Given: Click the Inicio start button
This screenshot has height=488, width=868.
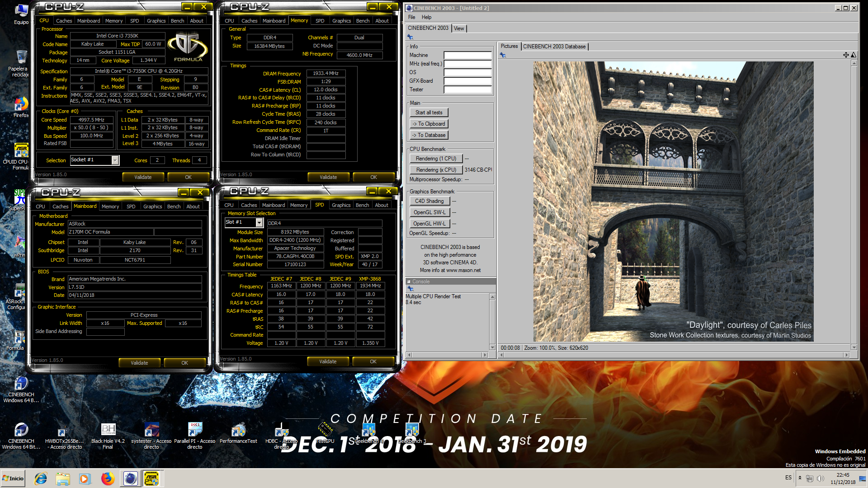Looking at the screenshot, I should coord(13,479).
